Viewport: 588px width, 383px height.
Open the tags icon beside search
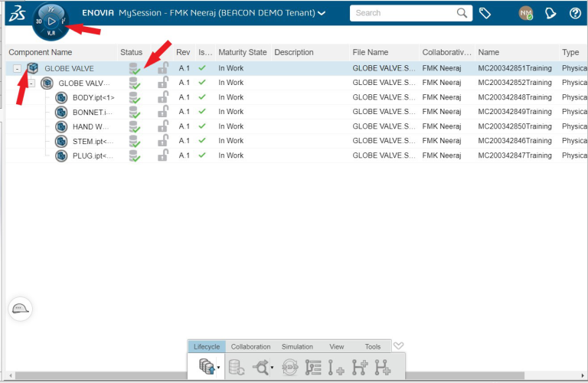pyautogui.click(x=485, y=14)
